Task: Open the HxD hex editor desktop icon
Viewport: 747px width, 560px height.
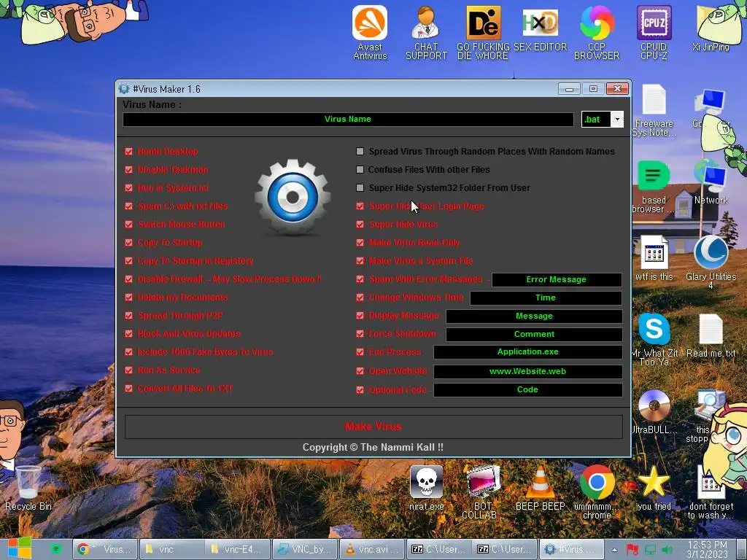Action: click(x=540, y=28)
